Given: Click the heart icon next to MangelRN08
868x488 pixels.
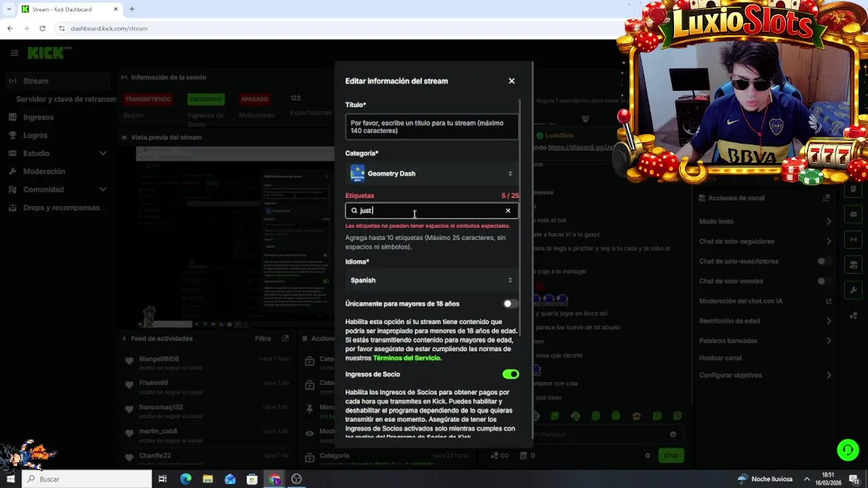Looking at the screenshot, I should pyautogui.click(x=129, y=361).
